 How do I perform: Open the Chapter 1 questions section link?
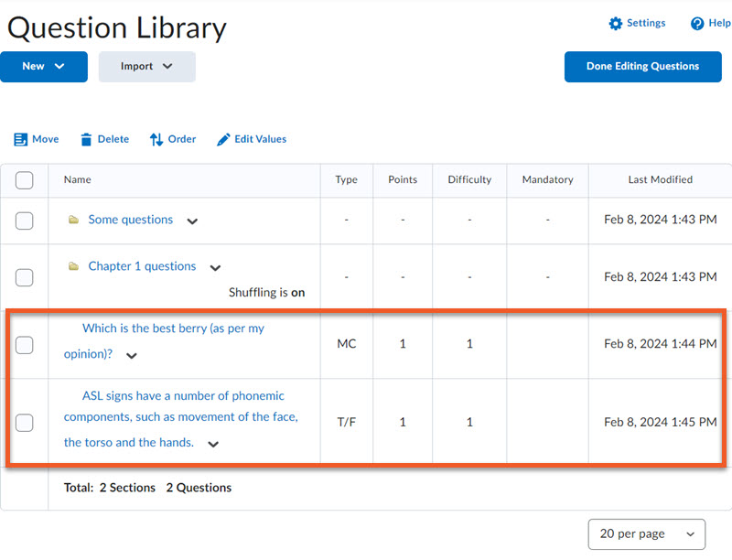click(142, 266)
